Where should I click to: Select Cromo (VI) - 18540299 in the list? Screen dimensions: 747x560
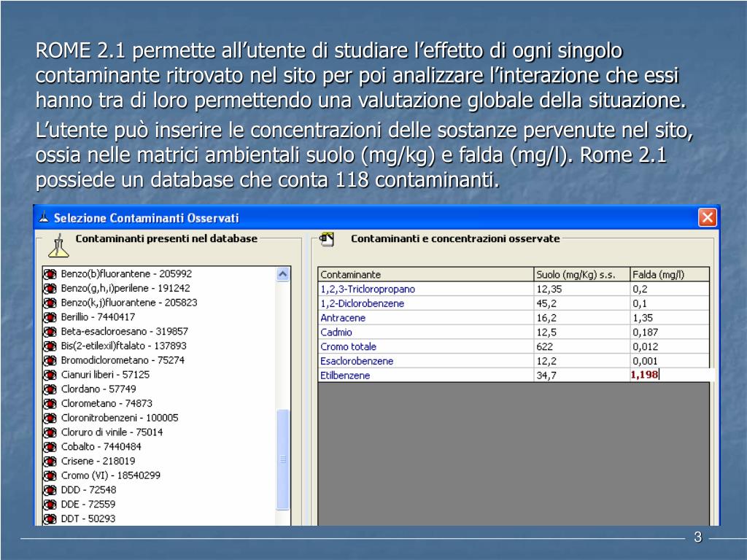pos(111,475)
